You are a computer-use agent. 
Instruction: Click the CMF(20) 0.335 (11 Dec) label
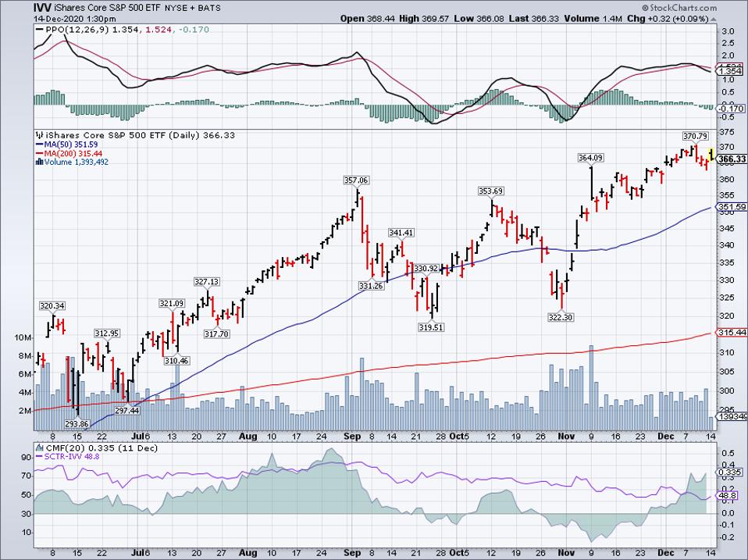[x=102, y=448]
